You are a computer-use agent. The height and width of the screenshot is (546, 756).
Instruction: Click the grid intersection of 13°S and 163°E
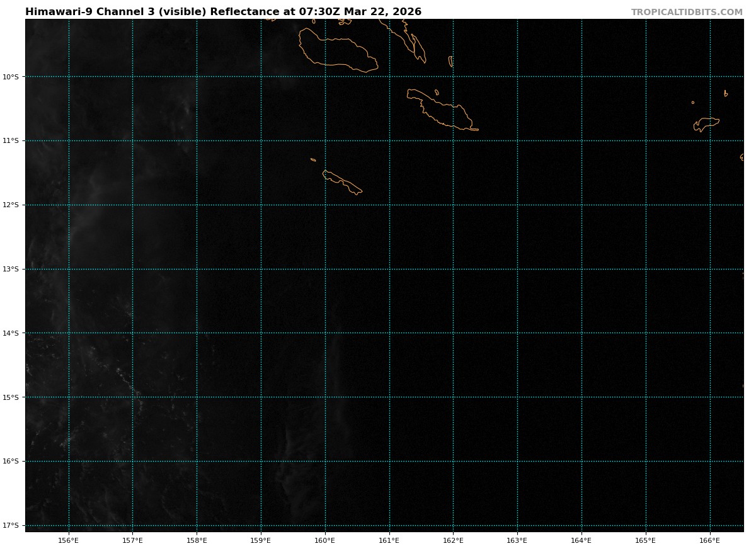pos(517,269)
